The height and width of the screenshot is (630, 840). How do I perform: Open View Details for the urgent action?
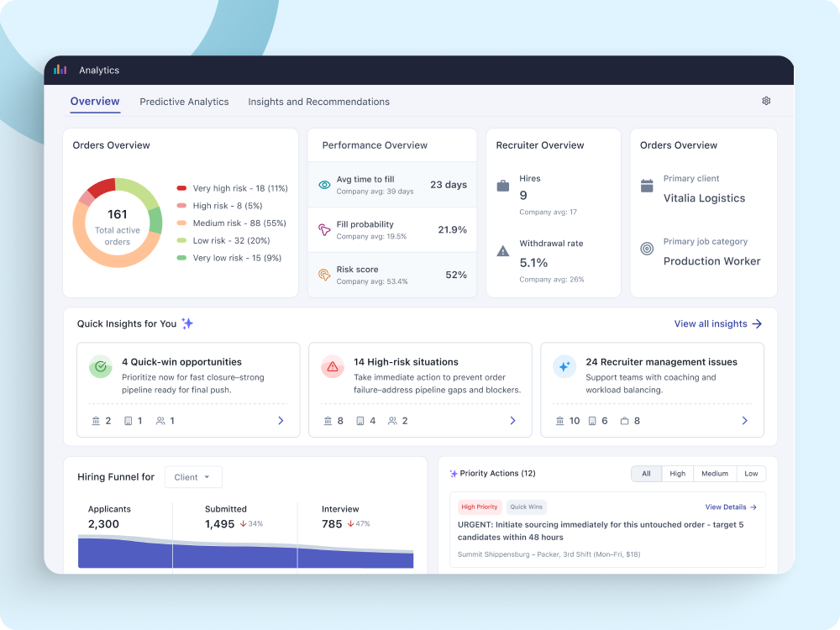(731, 507)
